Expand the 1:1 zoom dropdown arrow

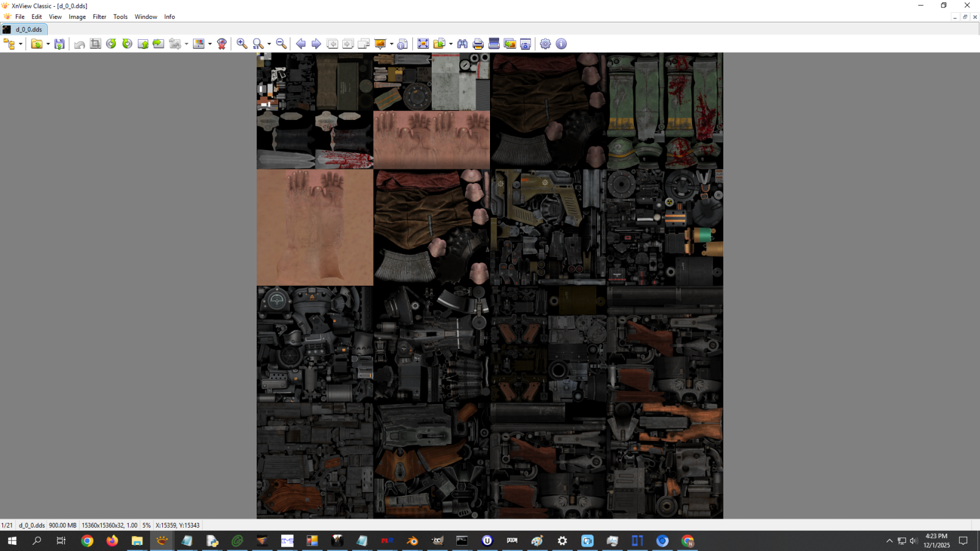click(269, 44)
